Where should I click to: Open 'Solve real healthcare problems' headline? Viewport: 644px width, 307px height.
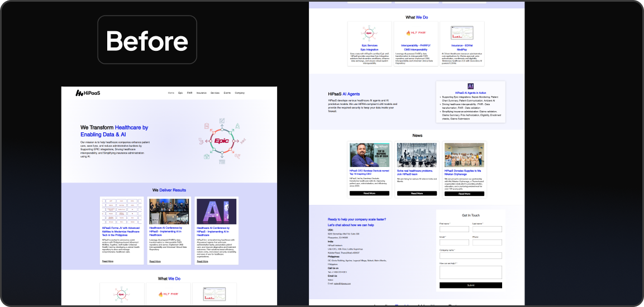pos(414,172)
